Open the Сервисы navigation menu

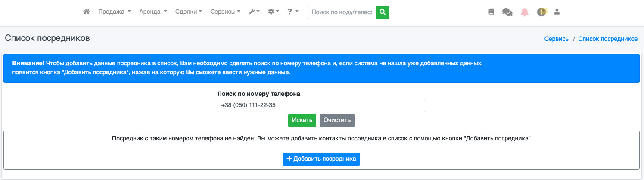[225, 12]
